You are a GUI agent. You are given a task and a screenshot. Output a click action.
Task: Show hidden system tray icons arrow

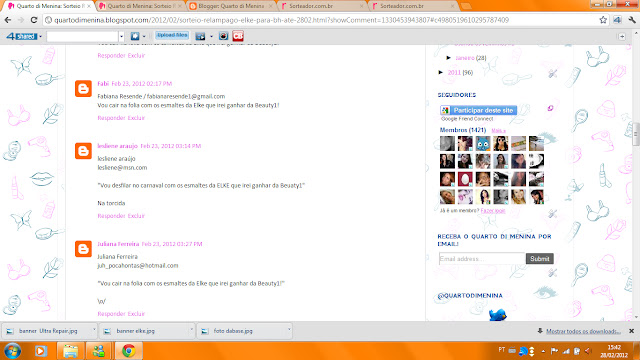coord(543,351)
